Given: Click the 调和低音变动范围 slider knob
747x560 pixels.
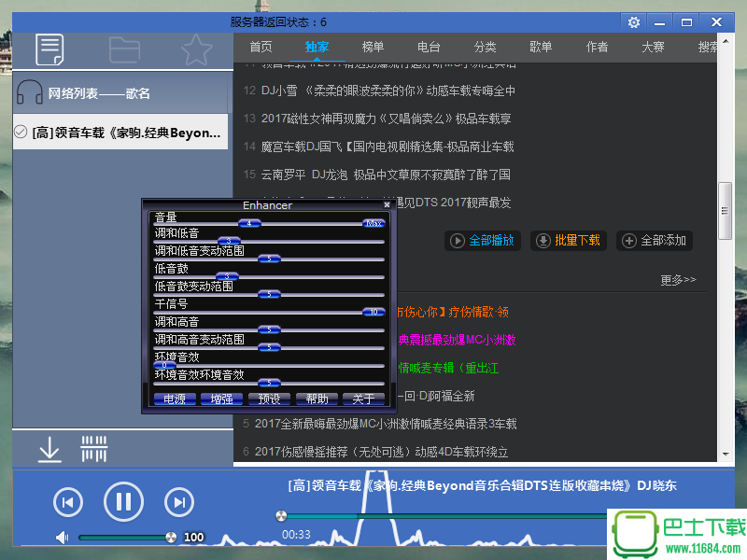Looking at the screenshot, I should (x=269, y=259).
